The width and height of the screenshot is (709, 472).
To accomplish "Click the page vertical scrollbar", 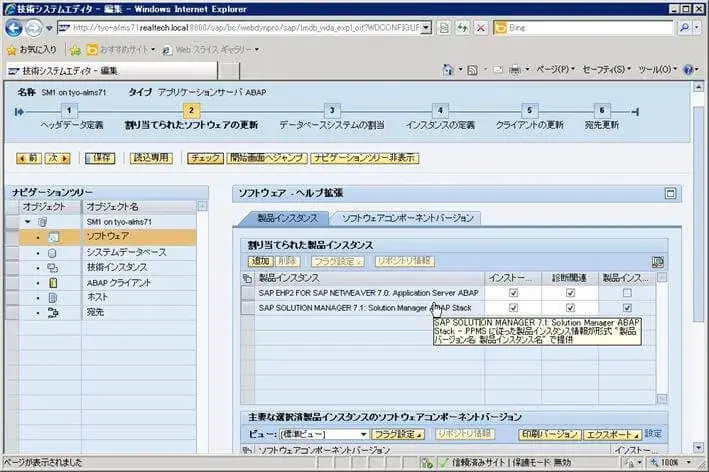I will pyautogui.click(x=699, y=267).
